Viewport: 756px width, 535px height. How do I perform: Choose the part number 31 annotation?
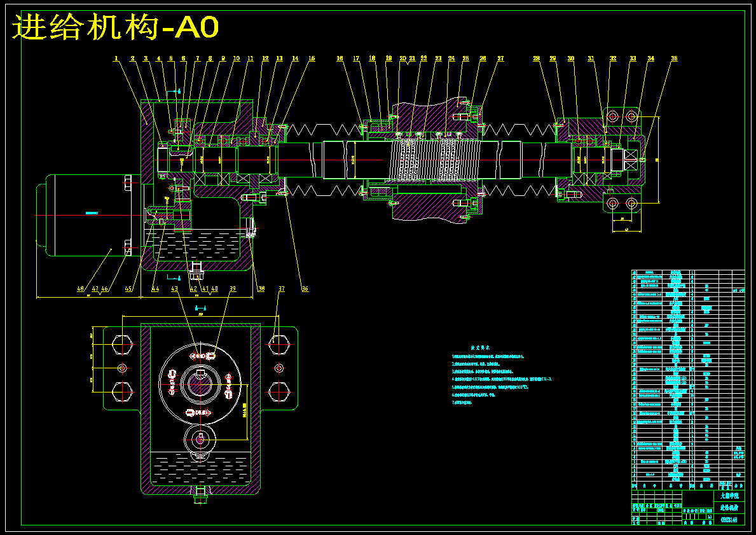click(591, 59)
